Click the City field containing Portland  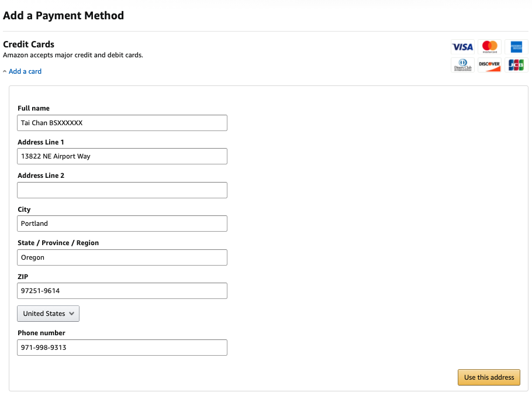pyautogui.click(x=122, y=223)
